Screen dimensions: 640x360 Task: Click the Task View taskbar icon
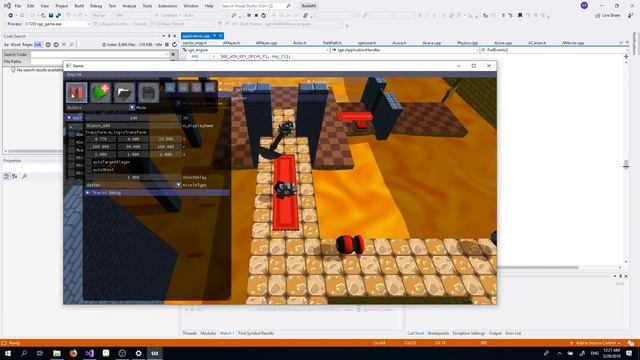40,353
